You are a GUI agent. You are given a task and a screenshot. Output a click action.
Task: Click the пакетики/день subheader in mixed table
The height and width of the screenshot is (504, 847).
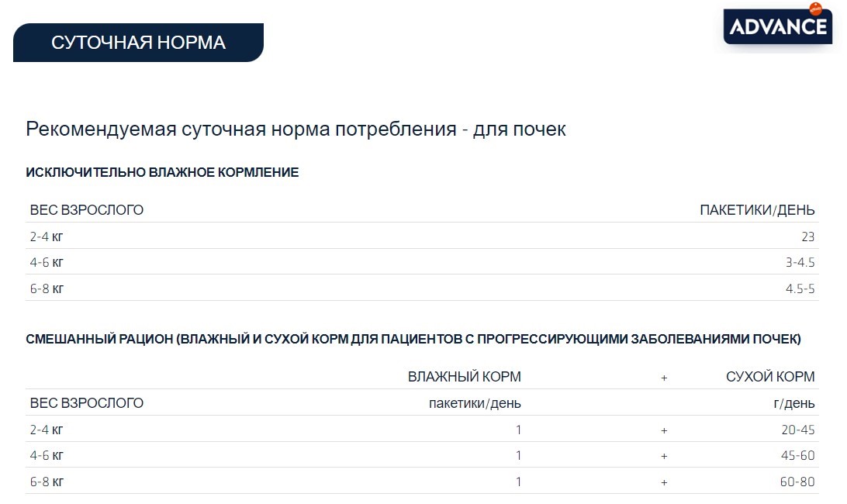(475, 403)
